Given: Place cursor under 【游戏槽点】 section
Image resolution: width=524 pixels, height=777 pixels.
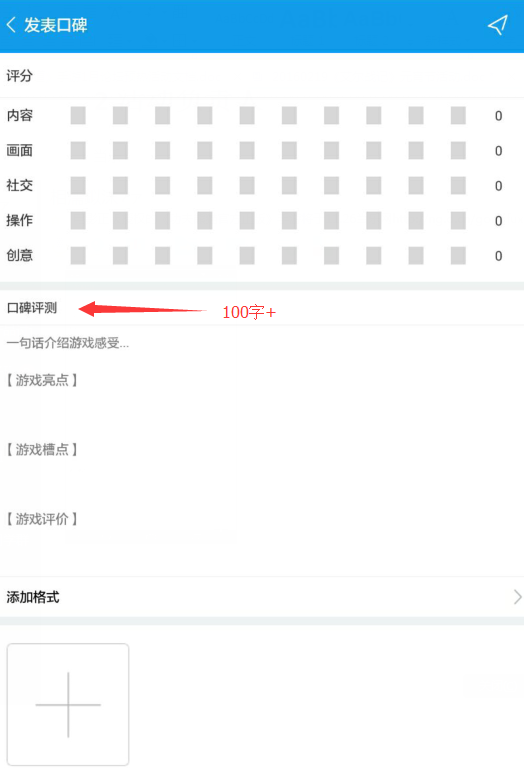Looking at the screenshot, I should tap(262, 484).
